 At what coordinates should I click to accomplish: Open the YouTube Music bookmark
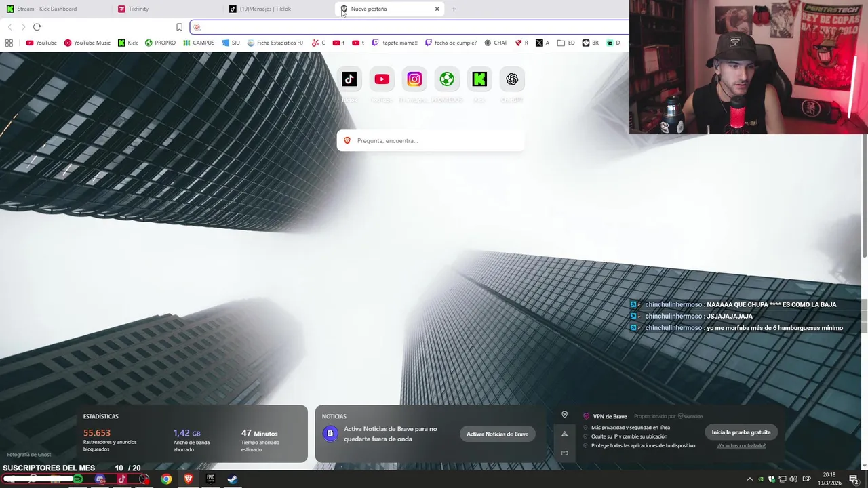pos(87,43)
